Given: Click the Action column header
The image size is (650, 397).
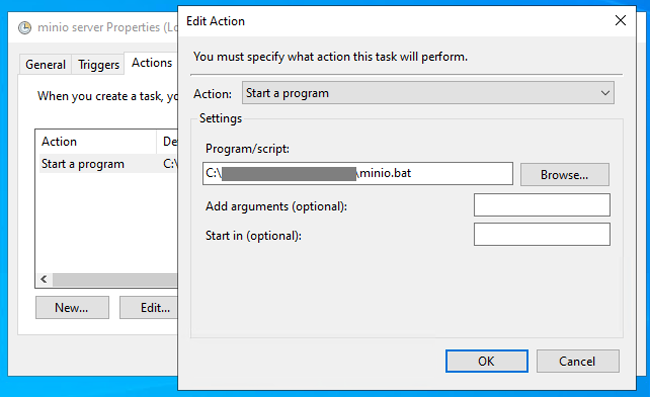Looking at the screenshot, I should tap(97, 142).
